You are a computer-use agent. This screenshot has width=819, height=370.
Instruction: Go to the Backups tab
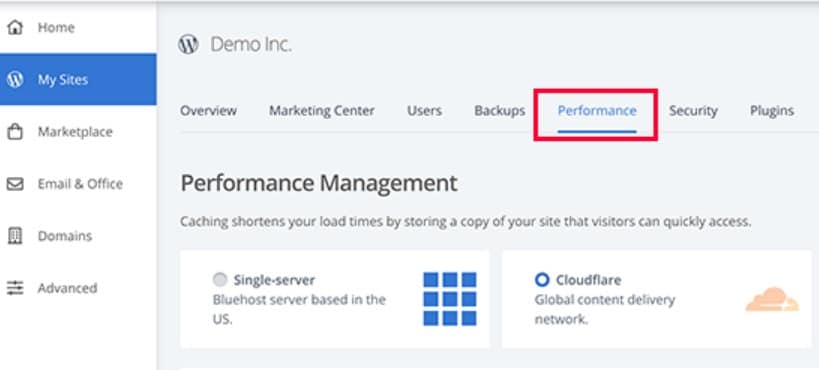pos(500,111)
